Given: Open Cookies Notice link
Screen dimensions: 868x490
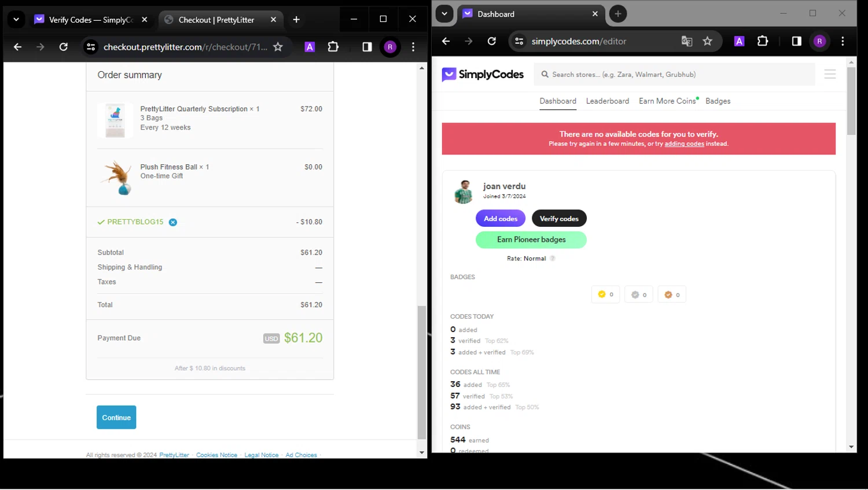Looking at the screenshot, I should [x=216, y=455].
